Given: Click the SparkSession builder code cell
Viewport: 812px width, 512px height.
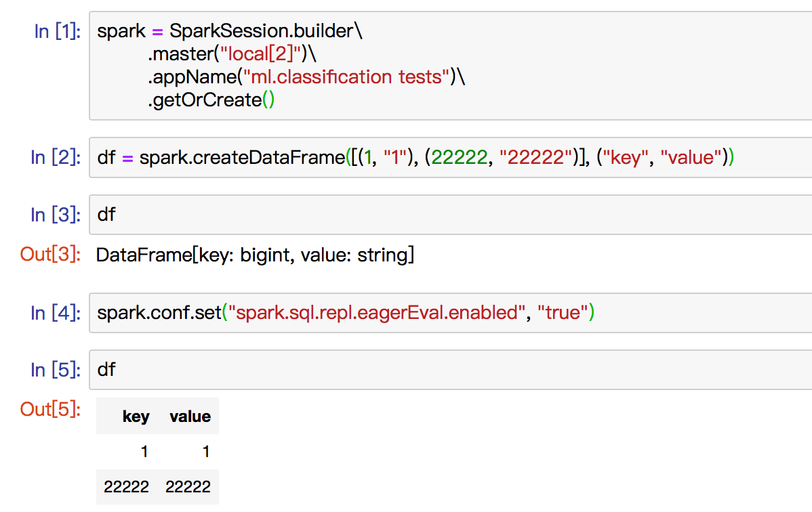Looking at the screenshot, I should click(x=451, y=66).
